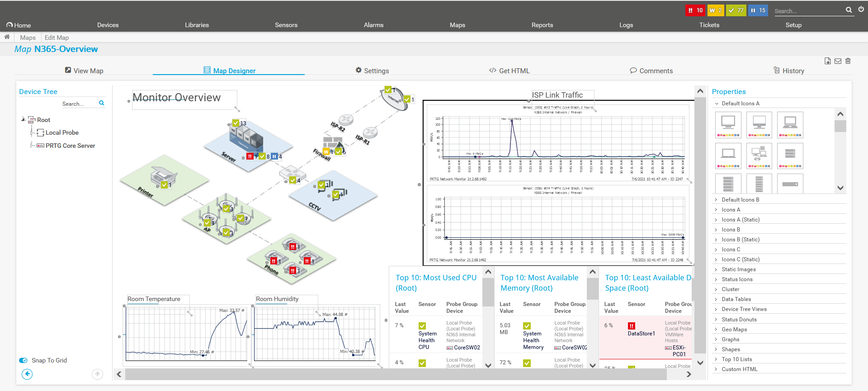Open the Devices menu

point(108,25)
